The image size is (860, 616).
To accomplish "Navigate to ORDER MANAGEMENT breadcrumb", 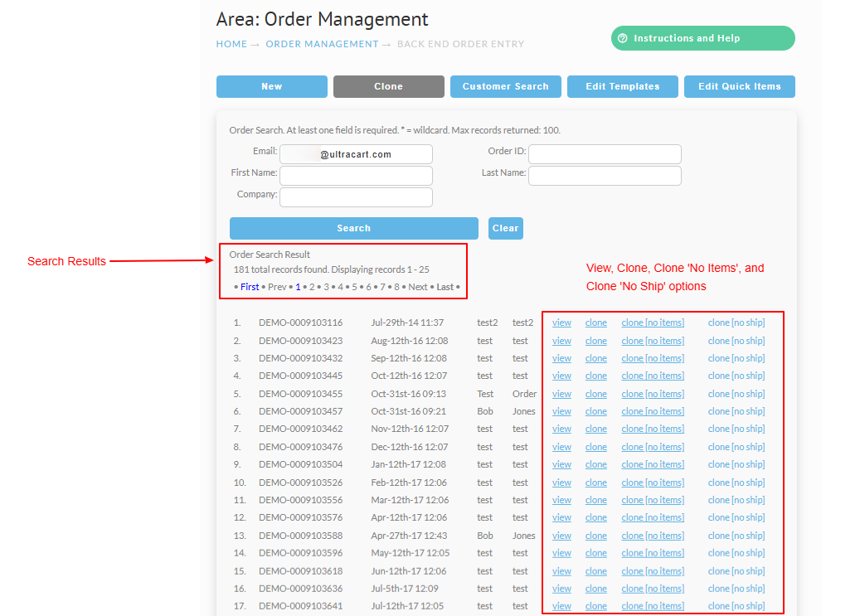I will click(322, 44).
